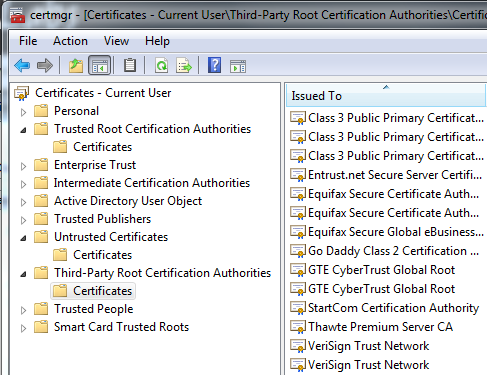
Task: Toggle the Show/Hide Action Pane icon
Action: (238, 66)
